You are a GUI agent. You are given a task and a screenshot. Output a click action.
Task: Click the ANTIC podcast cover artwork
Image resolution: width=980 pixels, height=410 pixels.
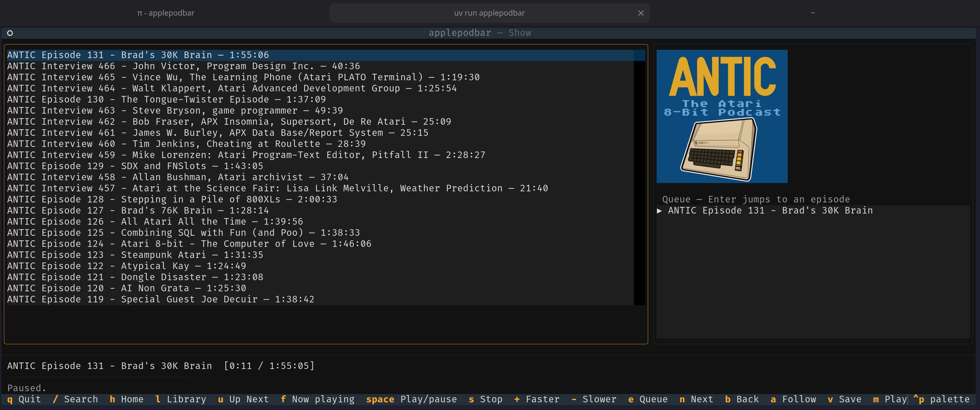722,116
